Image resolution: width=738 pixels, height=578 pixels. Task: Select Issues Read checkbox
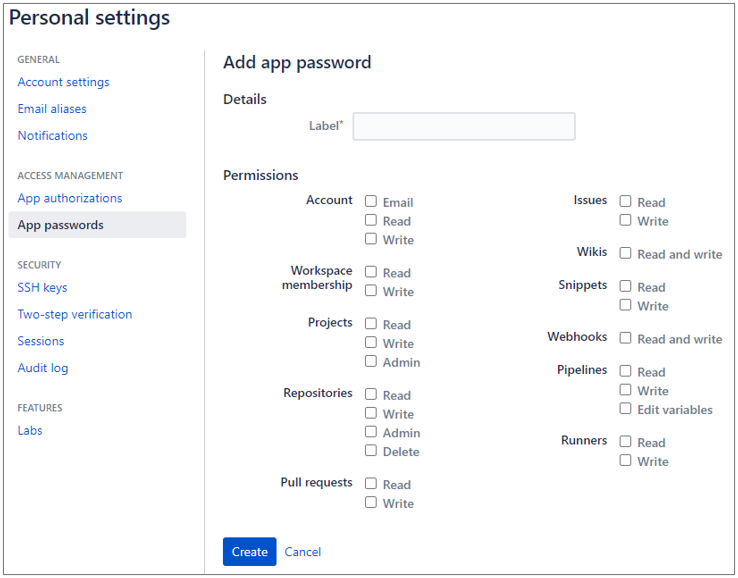click(x=625, y=201)
